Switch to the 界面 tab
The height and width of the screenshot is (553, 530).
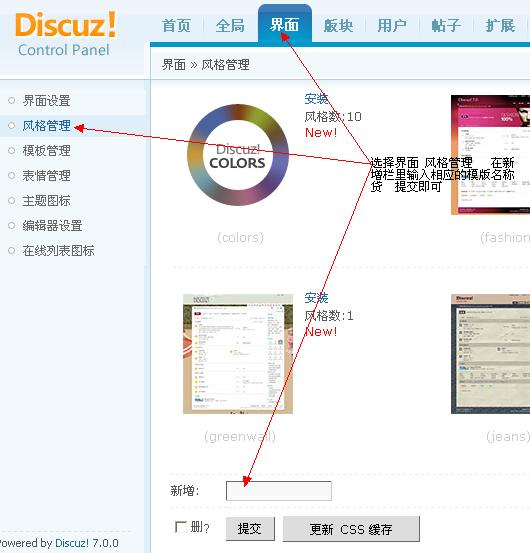click(x=284, y=25)
